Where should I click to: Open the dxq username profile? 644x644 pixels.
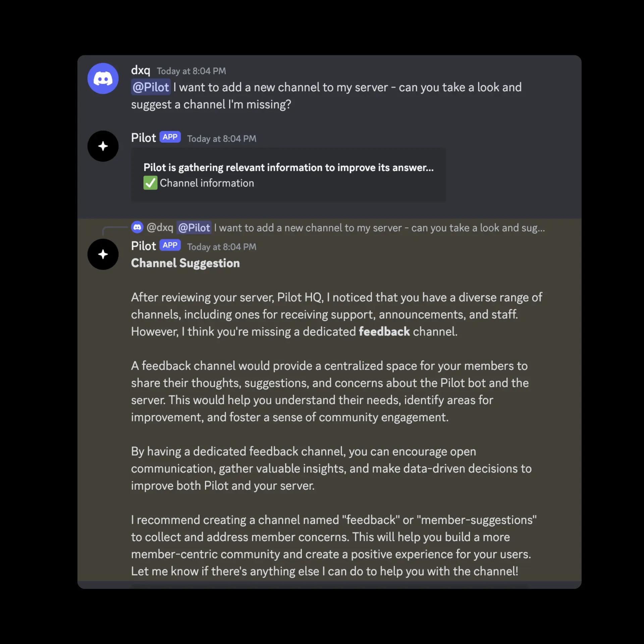141,70
